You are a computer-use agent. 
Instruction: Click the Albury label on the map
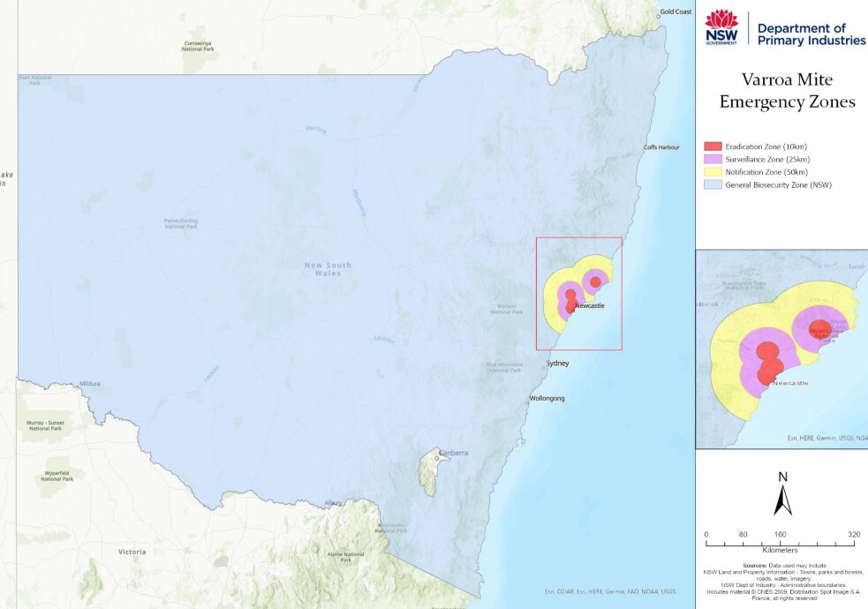(333, 503)
